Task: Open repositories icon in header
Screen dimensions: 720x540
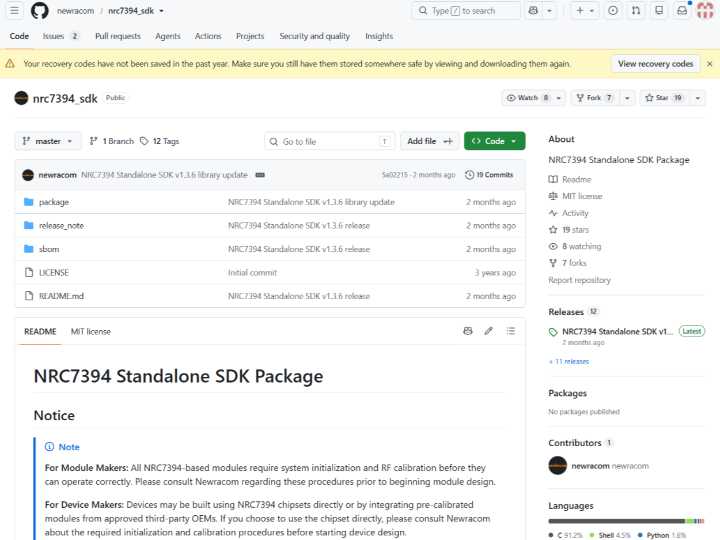Action: [x=659, y=10]
